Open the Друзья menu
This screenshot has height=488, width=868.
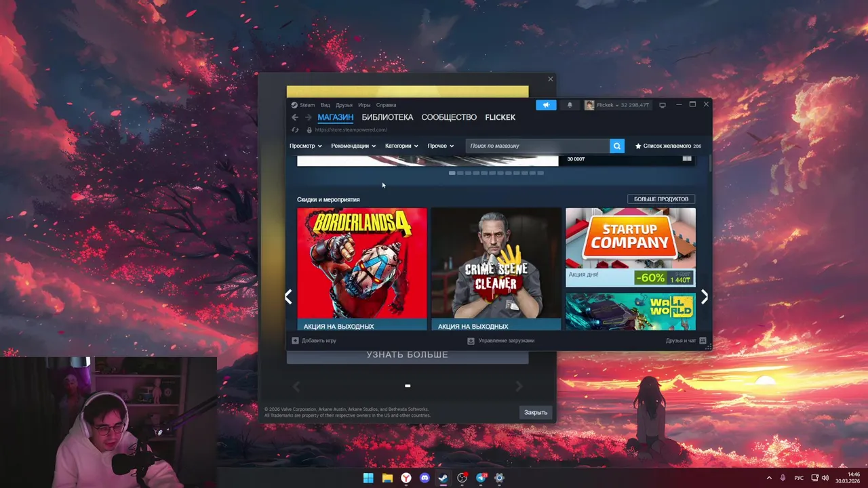[344, 105]
